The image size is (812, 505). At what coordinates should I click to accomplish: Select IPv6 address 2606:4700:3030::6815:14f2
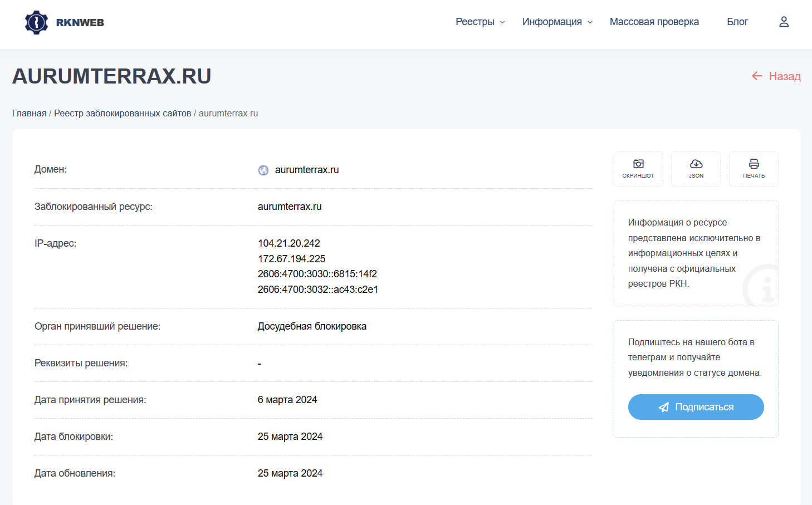(x=317, y=274)
